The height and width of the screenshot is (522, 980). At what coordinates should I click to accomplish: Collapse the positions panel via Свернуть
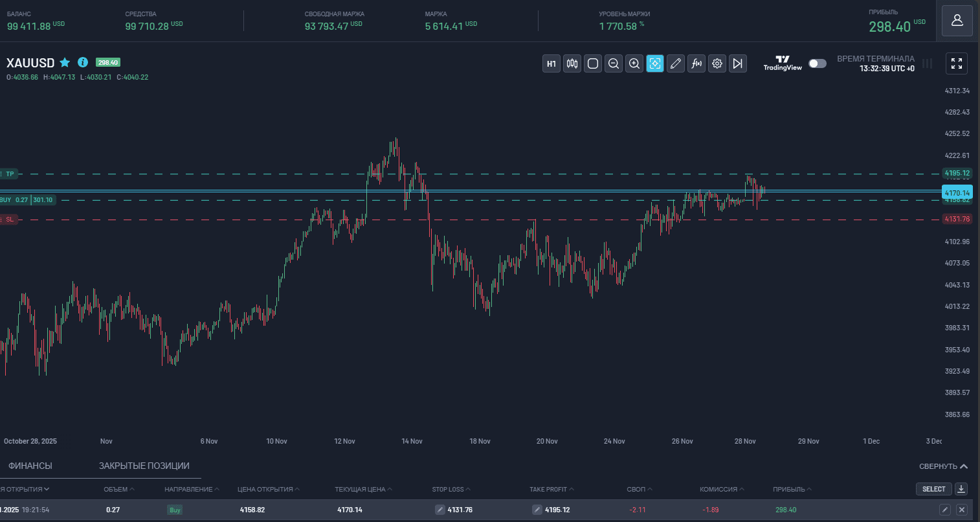point(943,466)
